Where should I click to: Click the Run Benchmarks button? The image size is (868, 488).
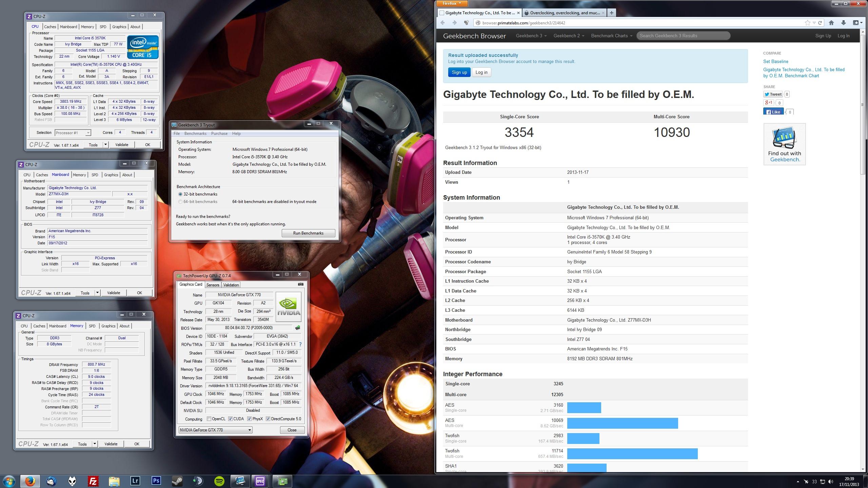[308, 233]
